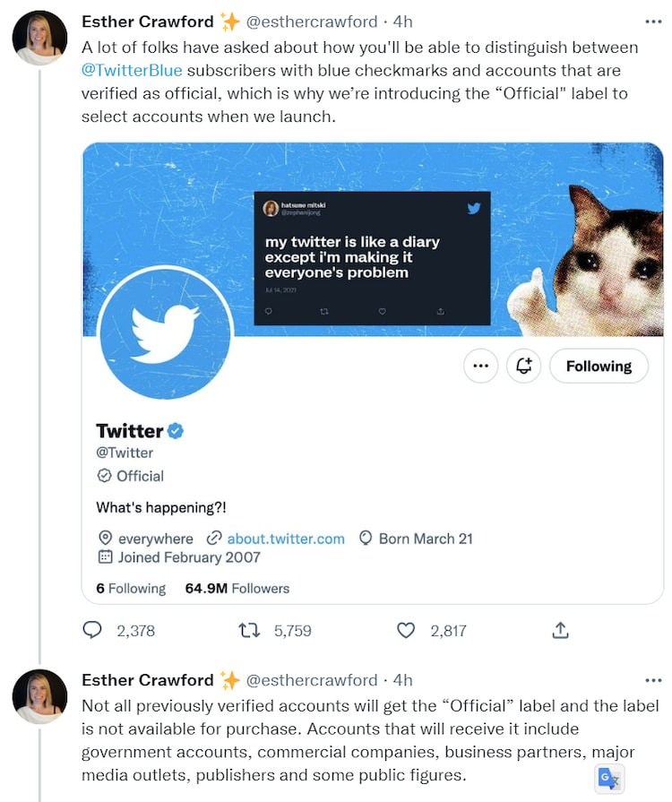
Task: Open the @TwitterBlue mention link
Action: (x=132, y=70)
